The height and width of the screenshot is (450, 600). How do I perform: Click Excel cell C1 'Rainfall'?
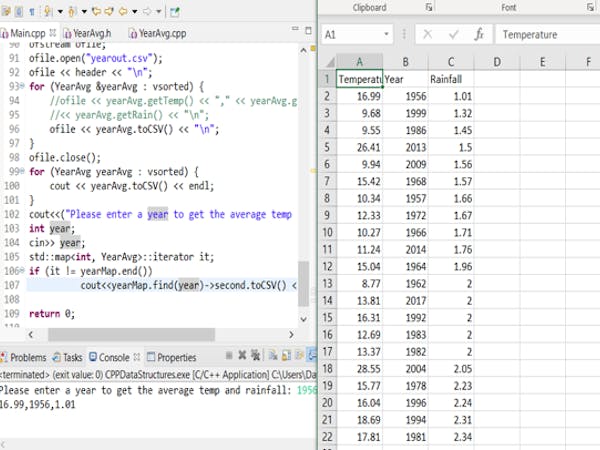pos(451,79)
